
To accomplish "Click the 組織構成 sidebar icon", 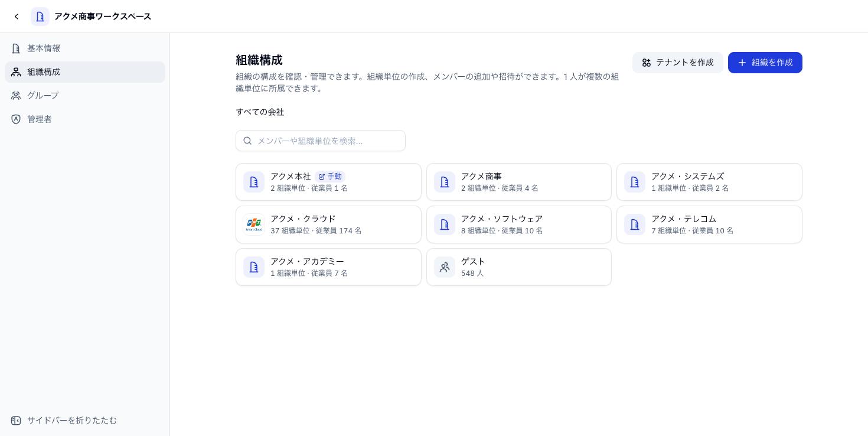I will tap(16, 72).
